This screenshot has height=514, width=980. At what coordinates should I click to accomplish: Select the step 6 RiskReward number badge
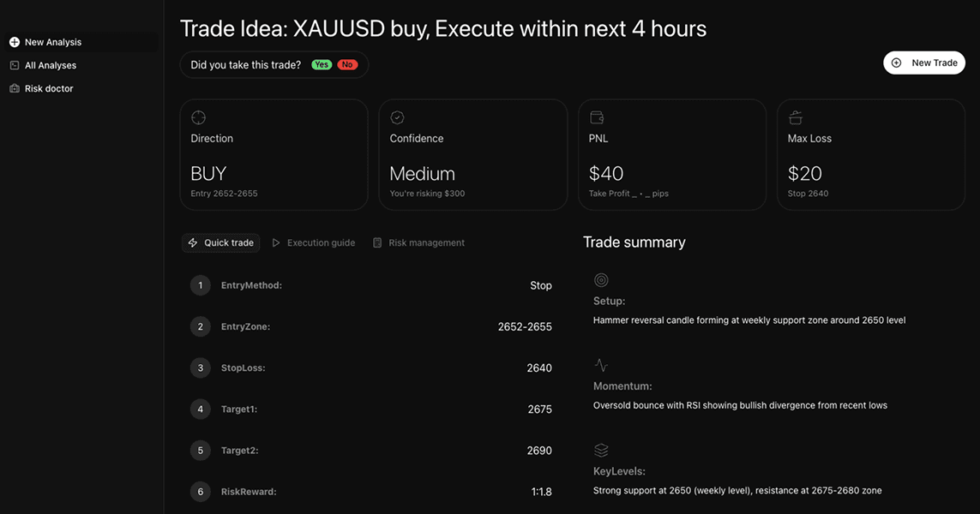pos(201,492)
